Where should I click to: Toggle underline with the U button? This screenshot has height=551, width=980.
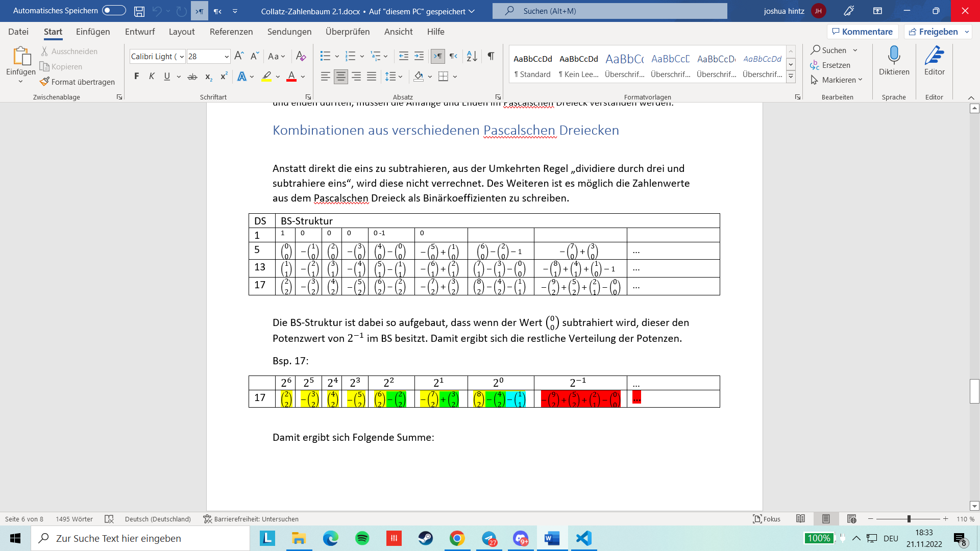[x=167, y=77]
